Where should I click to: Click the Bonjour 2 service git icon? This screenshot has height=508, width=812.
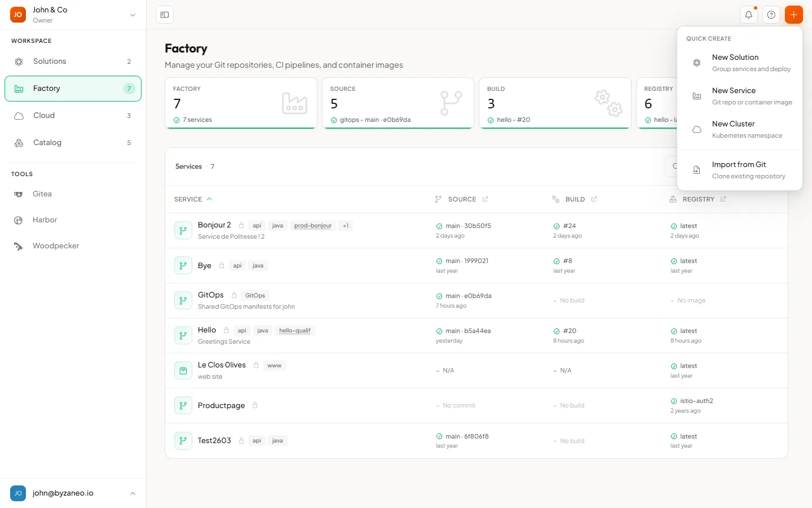pos(183,230)
